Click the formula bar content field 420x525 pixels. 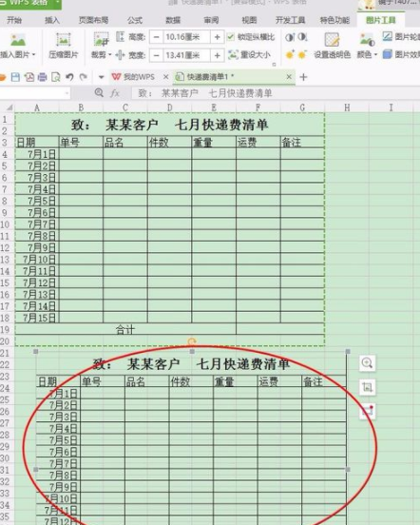pos(276,93)
